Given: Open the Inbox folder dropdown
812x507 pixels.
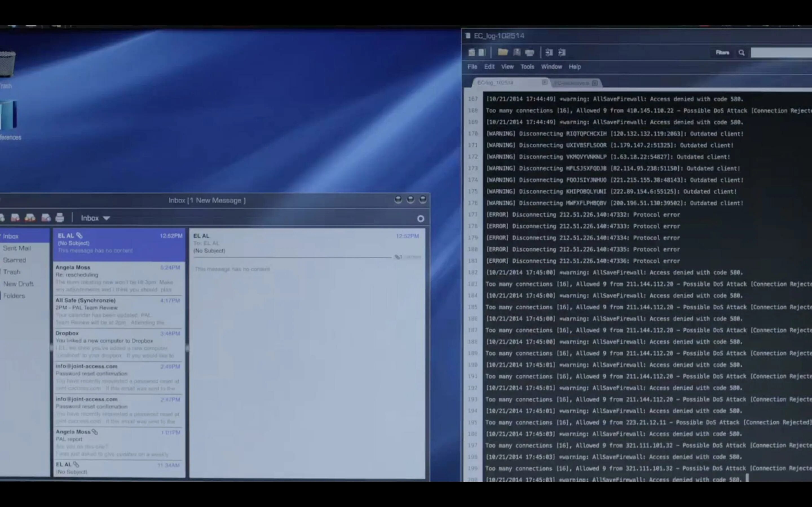Looking at the screenshot, I should point(95,218).
